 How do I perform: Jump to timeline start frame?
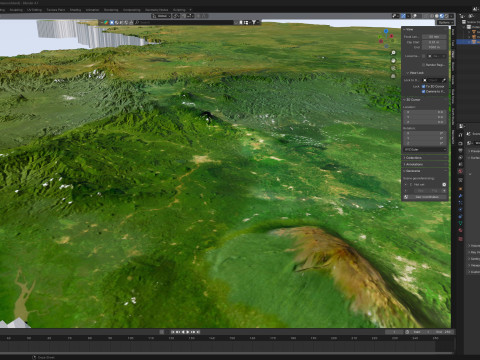pos(174,332)
